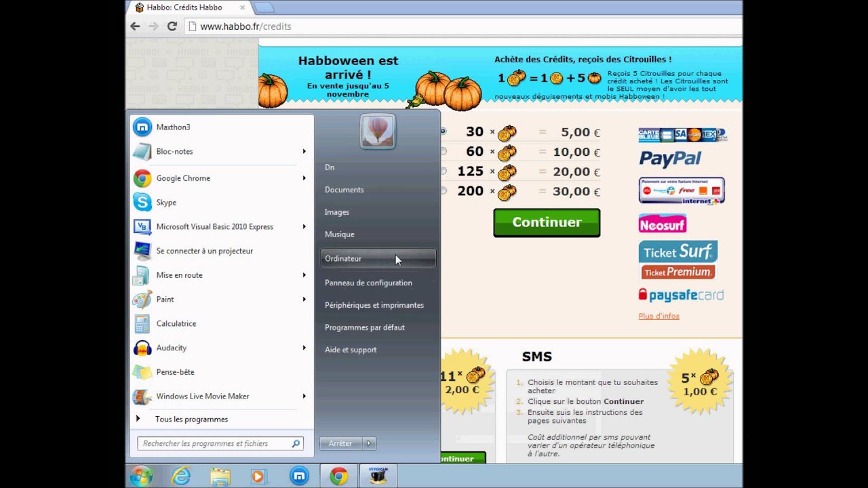Open Ordinateur in Start menu
868x488 pixels.
[378, 258]
